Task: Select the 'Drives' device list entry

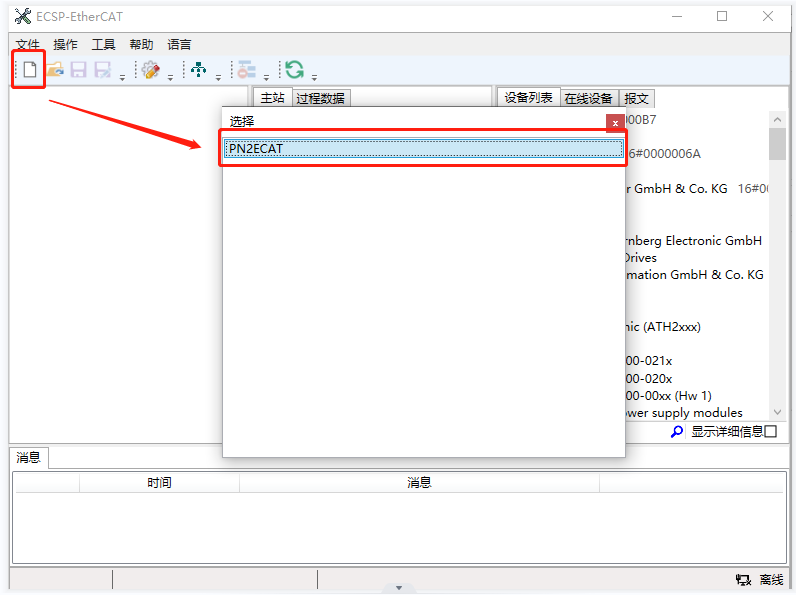Action: coord(641,258)
